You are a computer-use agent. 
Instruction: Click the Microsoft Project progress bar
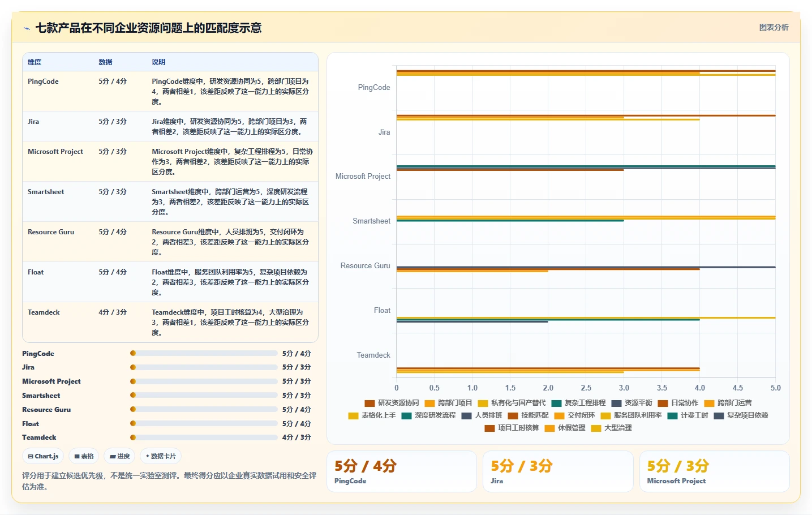tap(204, 381)
